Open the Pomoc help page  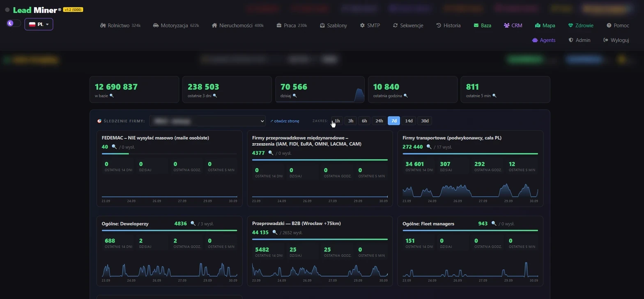coord(618,25)
